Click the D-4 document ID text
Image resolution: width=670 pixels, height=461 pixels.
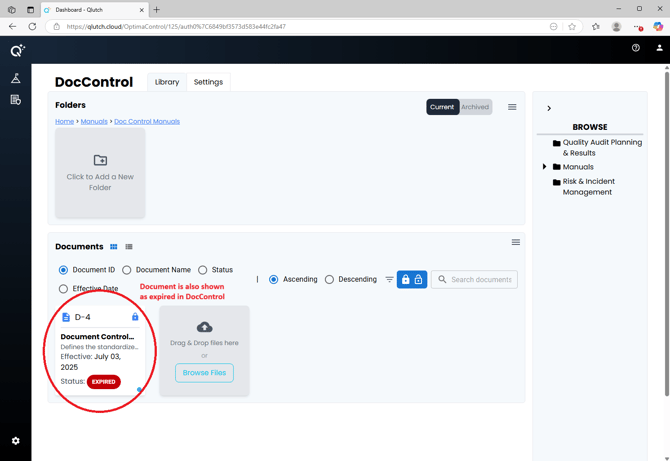[82, 317]
